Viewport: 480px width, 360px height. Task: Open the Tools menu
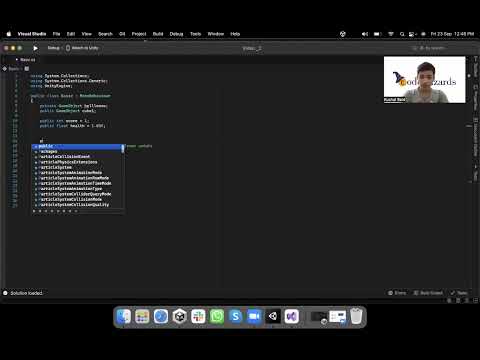pos(196,34)
